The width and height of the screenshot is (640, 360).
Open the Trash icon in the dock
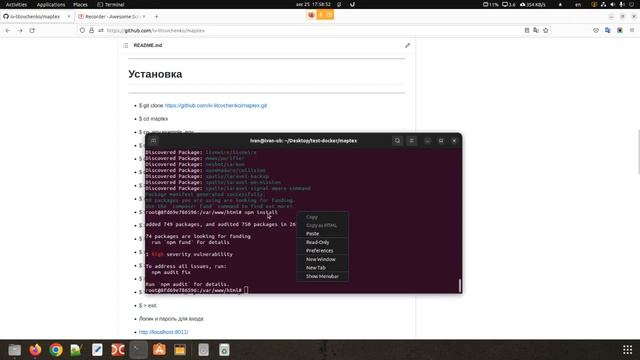tap(224, 350)
